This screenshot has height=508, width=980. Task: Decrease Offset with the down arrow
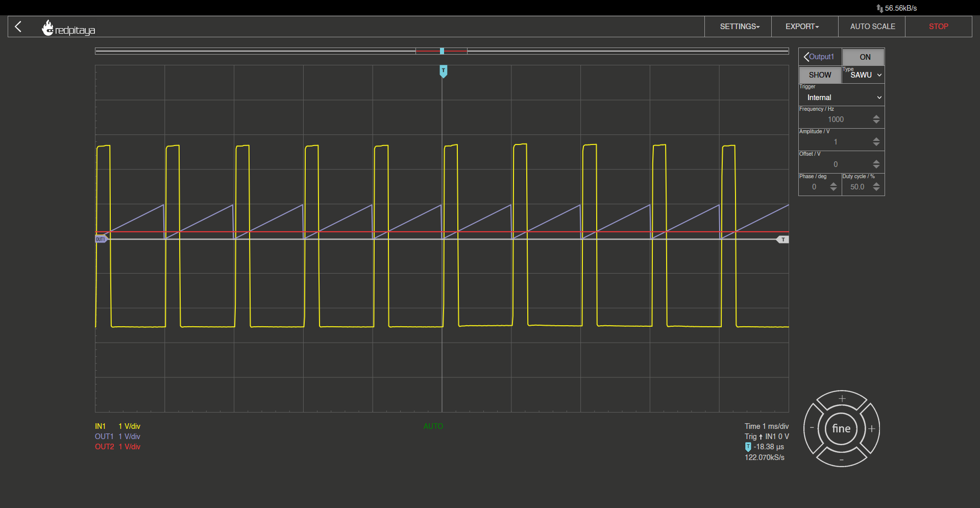click(876, 167)
